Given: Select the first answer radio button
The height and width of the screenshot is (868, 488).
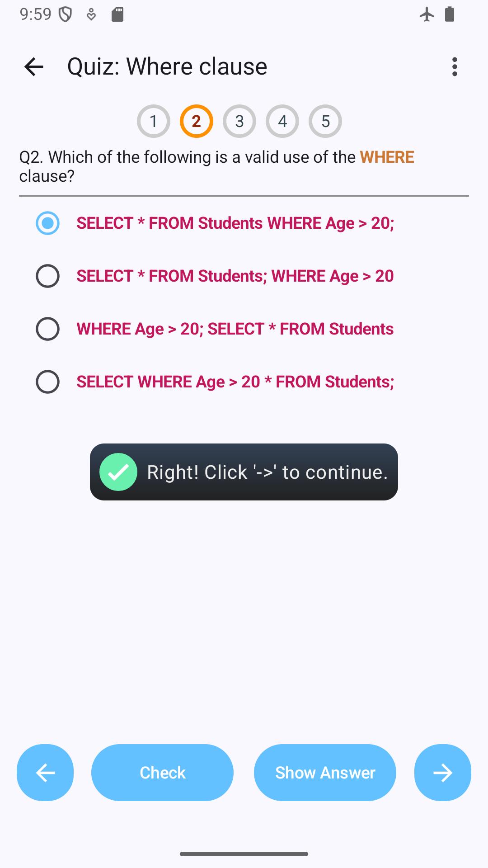Looking at the screenshot, I should click(47, 223).
